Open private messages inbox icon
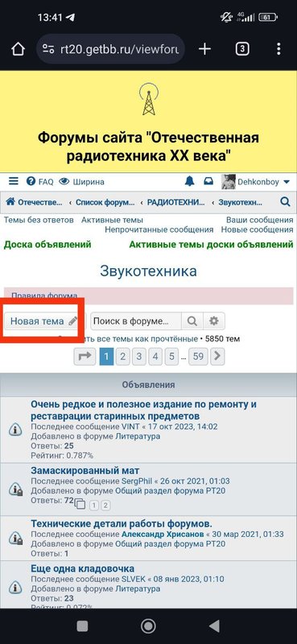Viewport: 297px width, 644px height. (209, 182)
